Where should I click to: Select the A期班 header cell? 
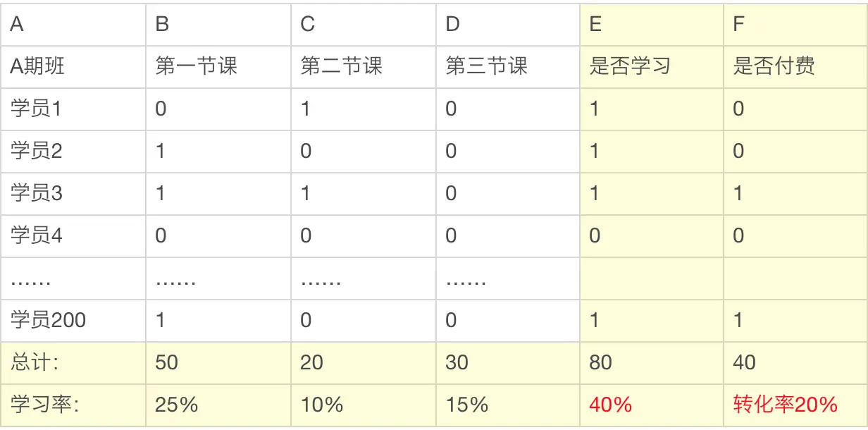tap(73, 67)
